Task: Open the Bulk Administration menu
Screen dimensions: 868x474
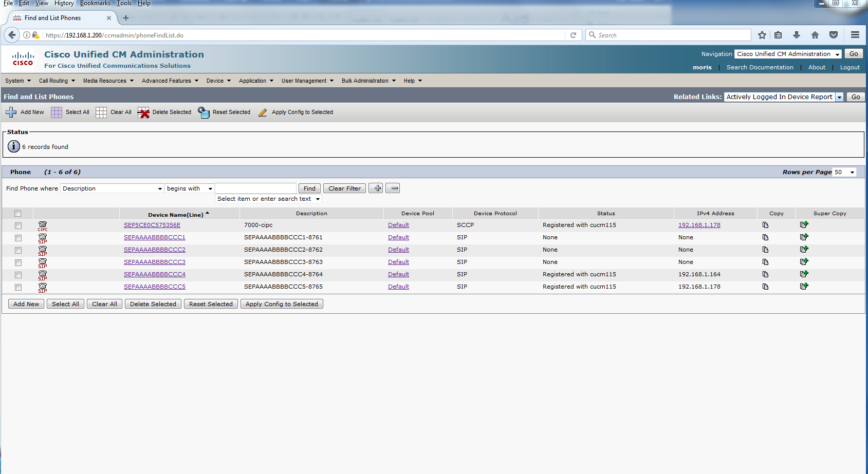Action: pos(368,81)
